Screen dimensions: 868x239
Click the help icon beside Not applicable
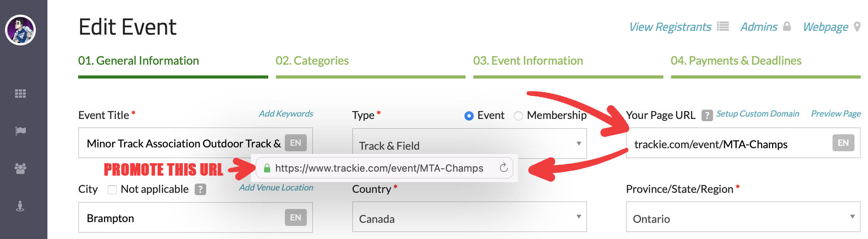pos(200,189)
